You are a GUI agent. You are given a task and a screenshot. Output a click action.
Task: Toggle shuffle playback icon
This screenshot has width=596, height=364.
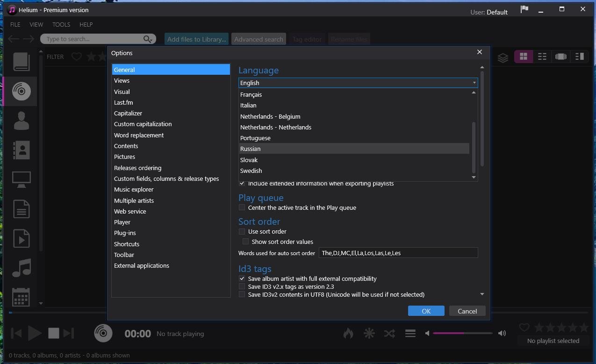pos(389,333)
